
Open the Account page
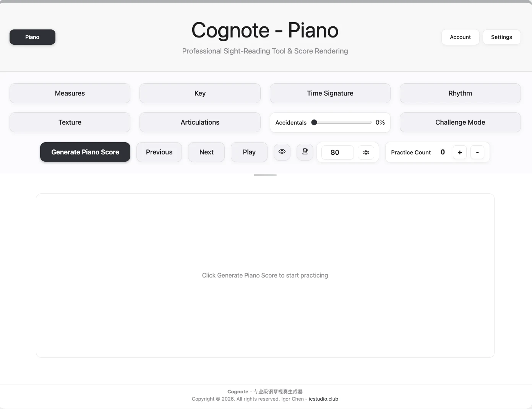(460, 37)
